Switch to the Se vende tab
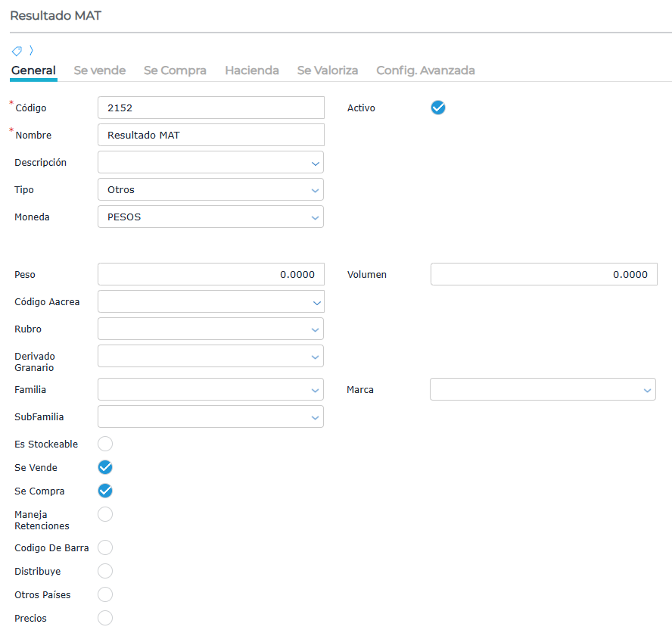This screenshot has width=672, height=630. point(100,70)
